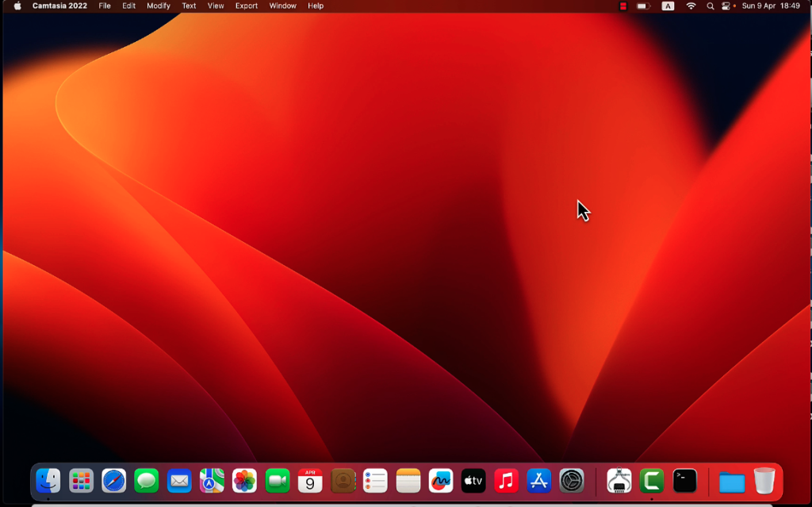Open the Window menu
Screen dimensions: 812x507
click(x=283, y=6)
